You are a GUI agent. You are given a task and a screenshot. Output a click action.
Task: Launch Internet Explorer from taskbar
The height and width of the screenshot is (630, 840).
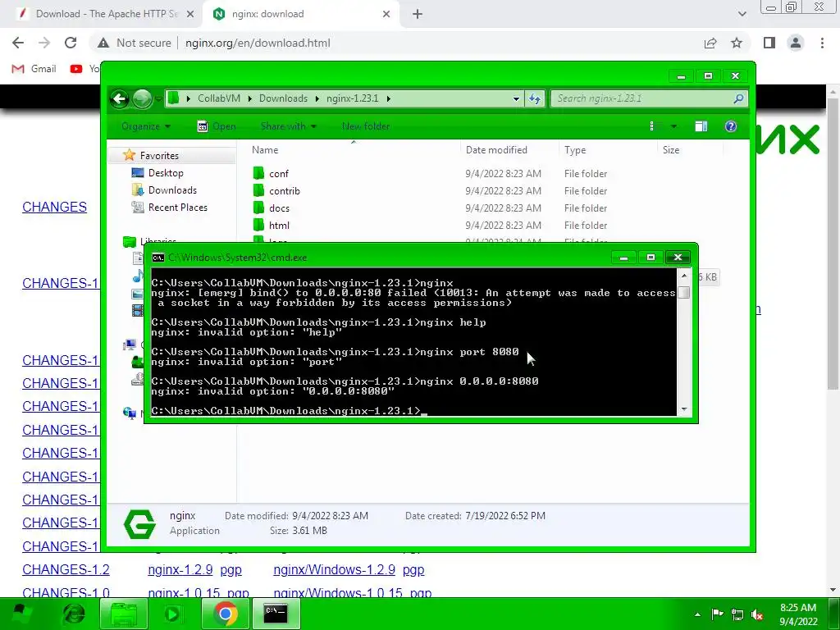73,614
